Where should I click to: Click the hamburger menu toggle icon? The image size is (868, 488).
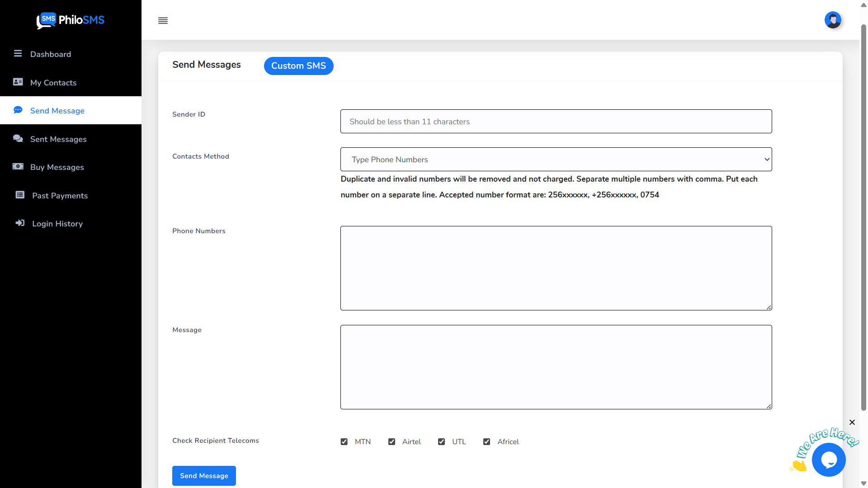[163, 21]
